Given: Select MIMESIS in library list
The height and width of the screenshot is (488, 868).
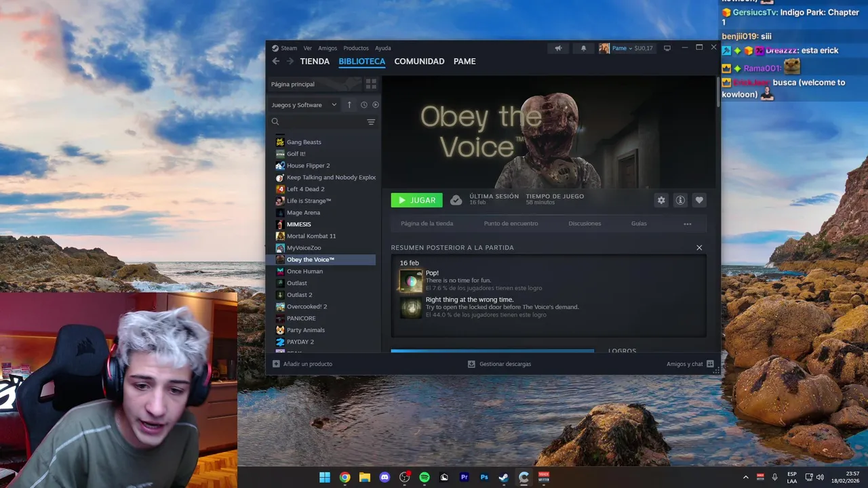Looking at the screenshot, I should pos(325,224).
